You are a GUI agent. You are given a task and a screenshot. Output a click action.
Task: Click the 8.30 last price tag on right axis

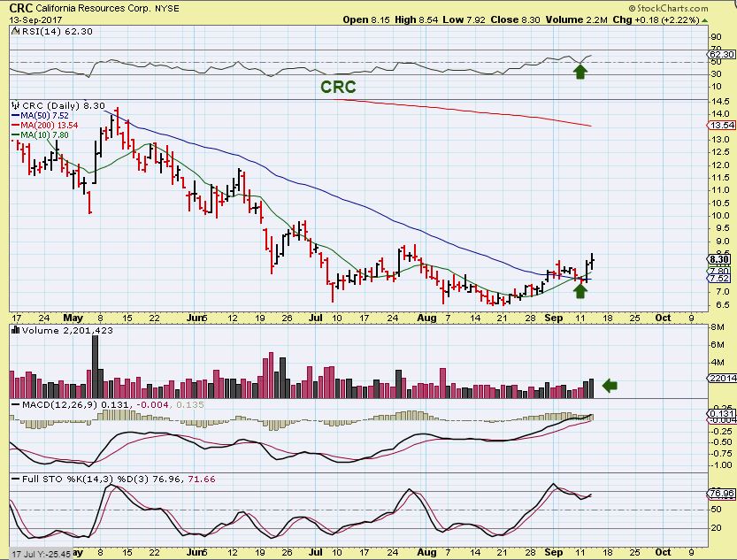[x=719, y=259]
